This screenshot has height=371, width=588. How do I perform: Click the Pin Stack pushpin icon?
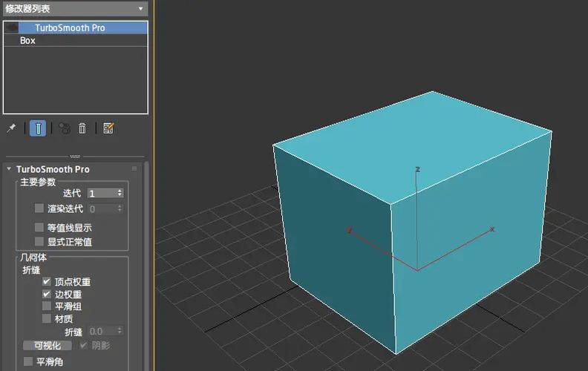point(11,128)
